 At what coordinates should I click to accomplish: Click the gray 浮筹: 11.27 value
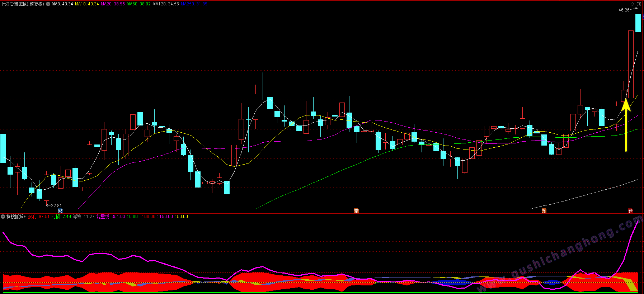click(84, 217)
